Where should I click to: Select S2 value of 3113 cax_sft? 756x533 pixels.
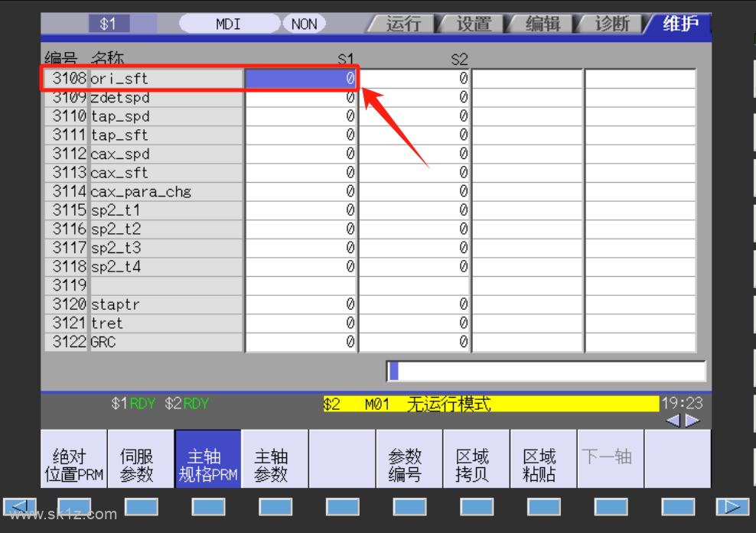[415, 173]
